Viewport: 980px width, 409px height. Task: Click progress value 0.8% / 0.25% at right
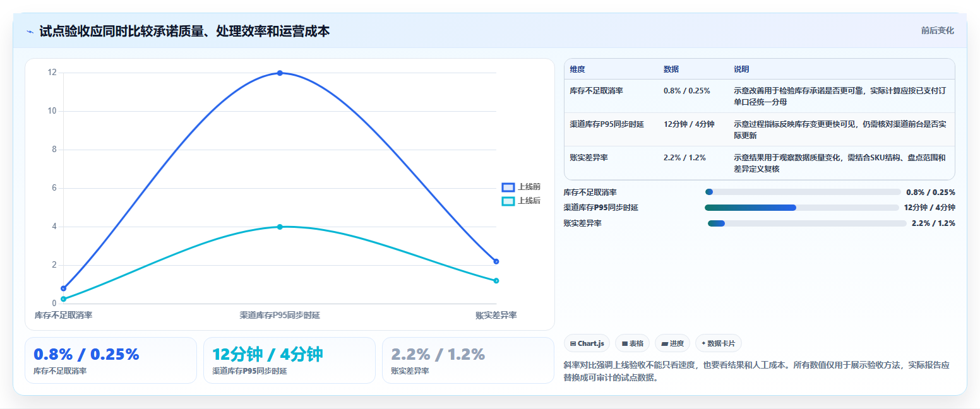point(930,192)
